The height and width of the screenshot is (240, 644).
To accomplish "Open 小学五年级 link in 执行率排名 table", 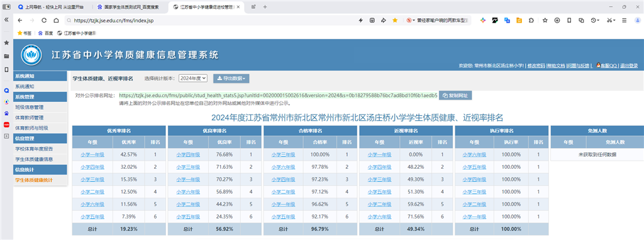I will pos(475,167).
